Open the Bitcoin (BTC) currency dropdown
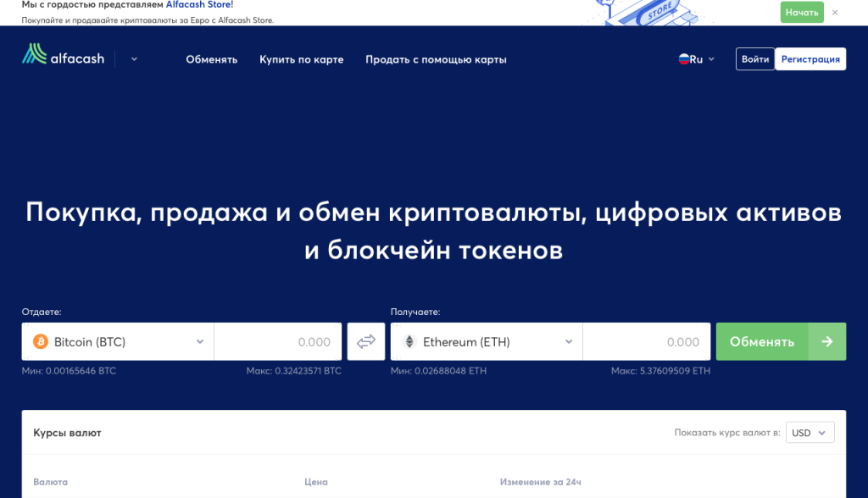This screenshot has height=498, width=868. tap(118, 342)
